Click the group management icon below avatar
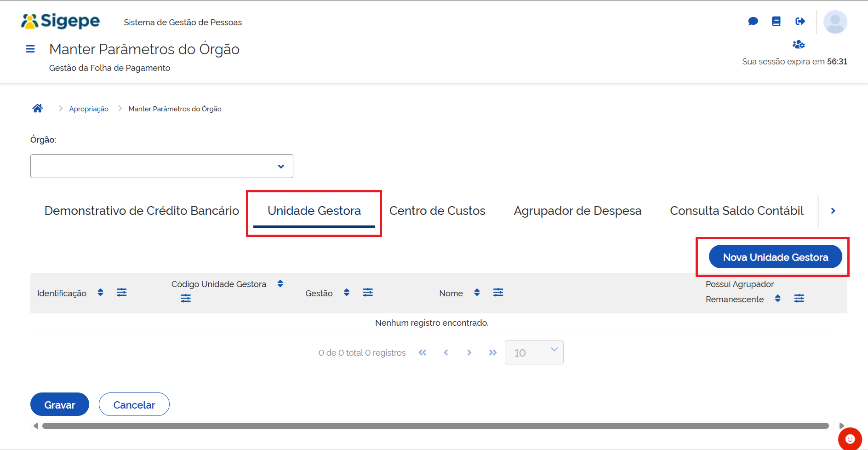 [x=799, y=45]
